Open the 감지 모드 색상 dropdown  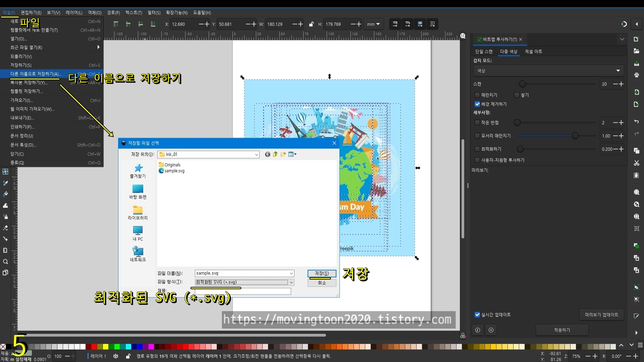548,71
